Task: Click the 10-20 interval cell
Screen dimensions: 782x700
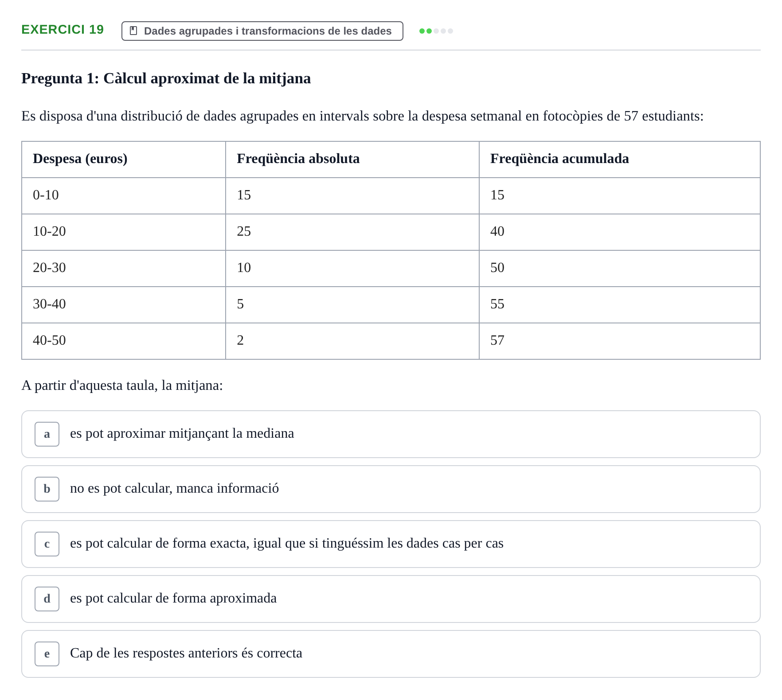Action: pyautogui.click(x=124, y=232)
